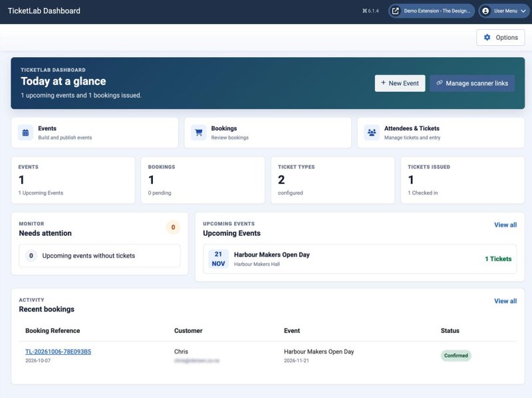The width and height of the screenshot is (532, 398).
Task: Expand the User Menu chevron
Action: coord(523,11)
